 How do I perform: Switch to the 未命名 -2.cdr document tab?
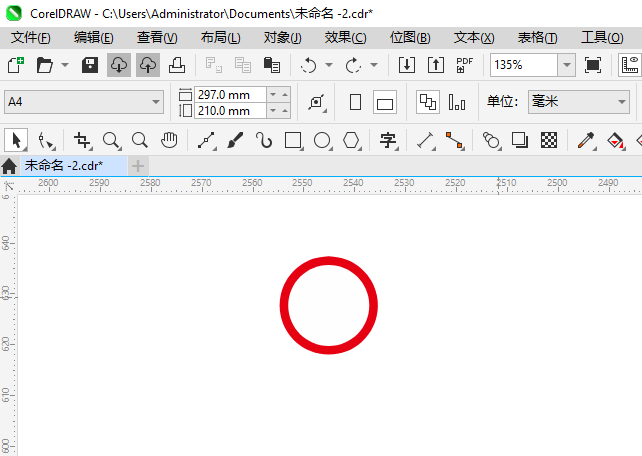pos(74,166)
